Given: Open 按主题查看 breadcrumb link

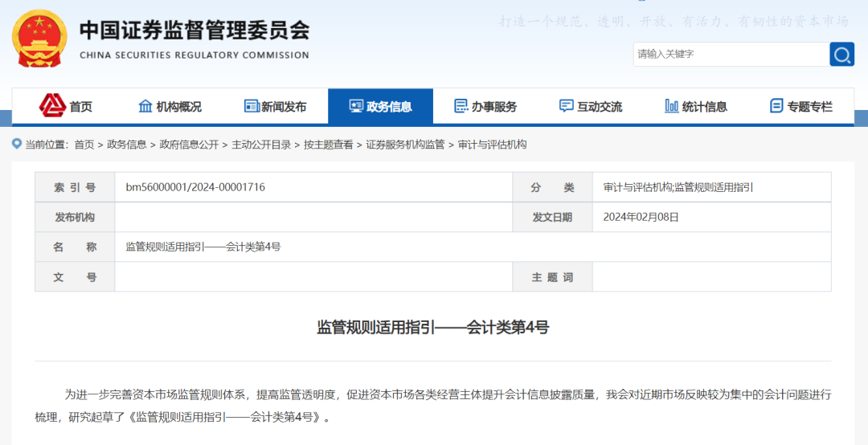Looking at the screenshot, I should (328, 145).
